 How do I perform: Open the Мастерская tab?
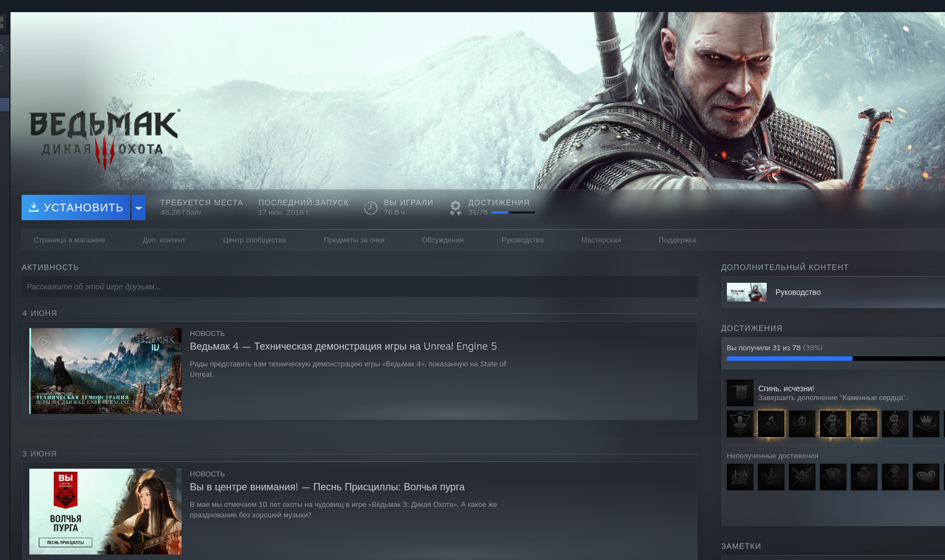coord(601,240)
